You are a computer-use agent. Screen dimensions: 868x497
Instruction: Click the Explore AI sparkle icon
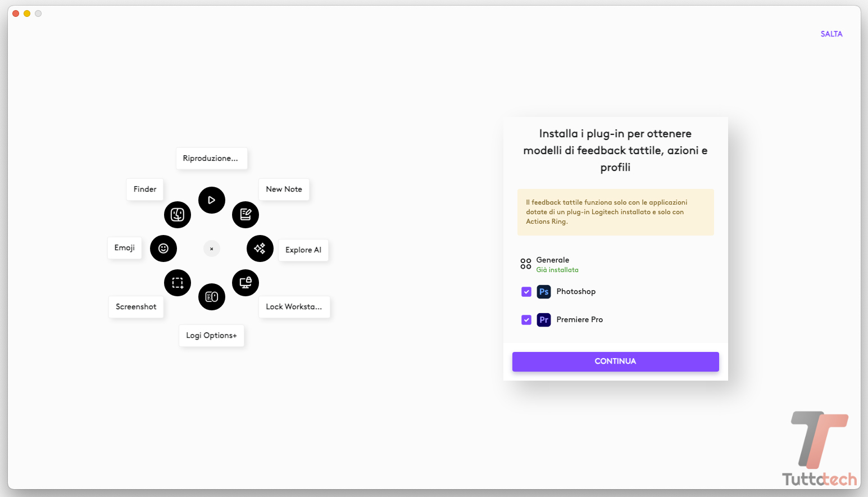coord(260,248)
